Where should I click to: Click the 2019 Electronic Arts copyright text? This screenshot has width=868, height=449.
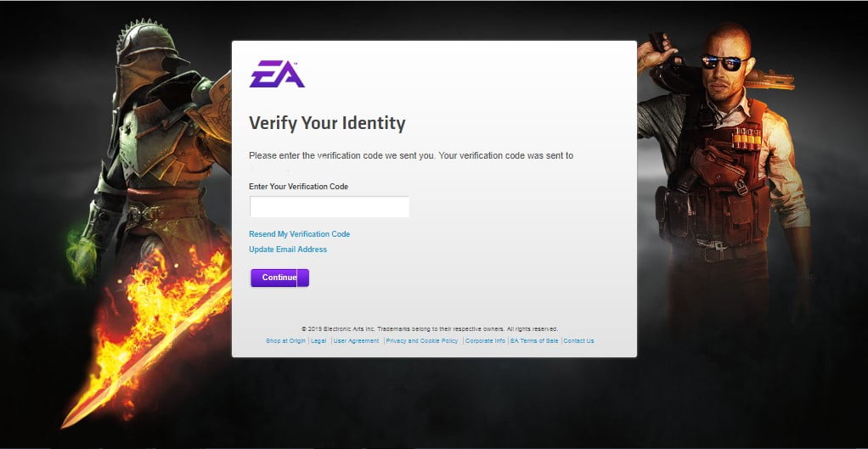point(430,329)
